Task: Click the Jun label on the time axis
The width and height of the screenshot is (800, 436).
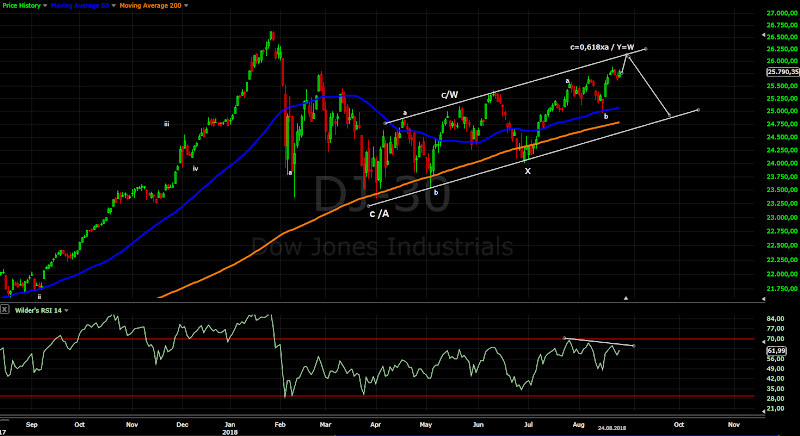Action: click(478, 424)
